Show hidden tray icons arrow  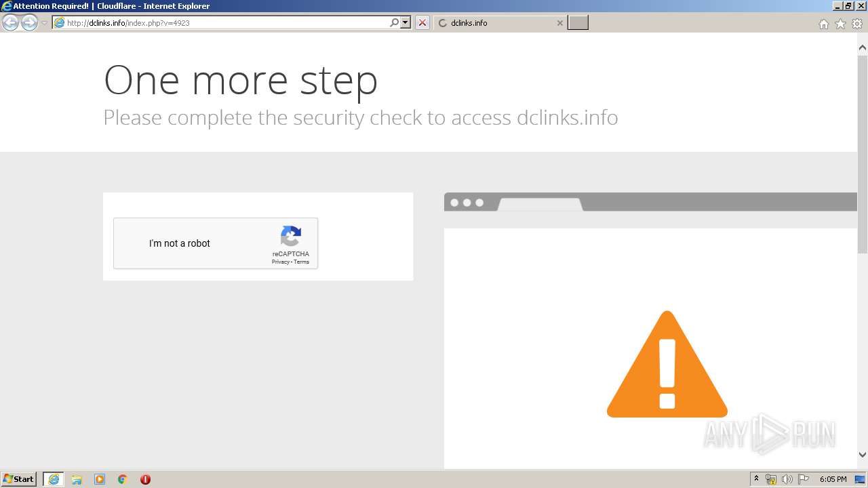tap(756, 479)
